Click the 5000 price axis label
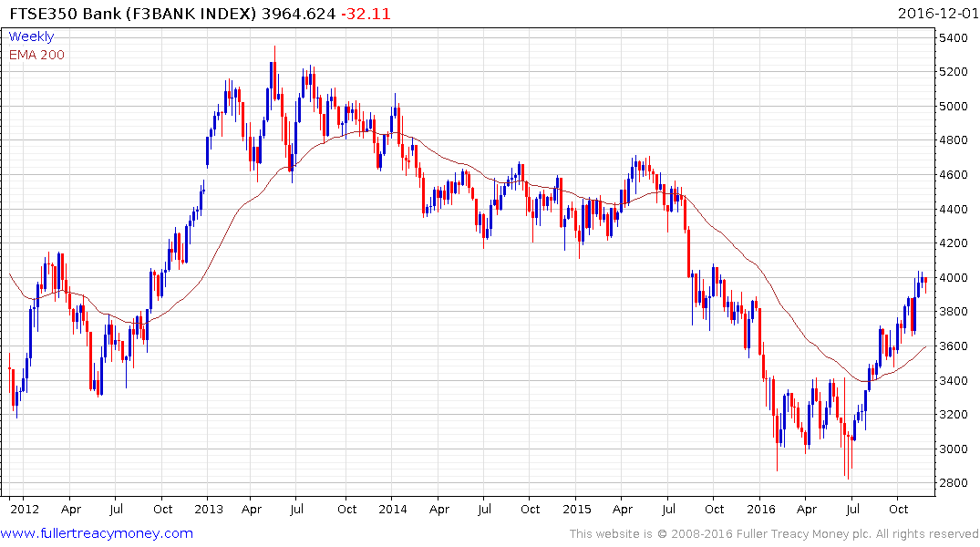Viewport: 980px width, 547px height. 954,107
